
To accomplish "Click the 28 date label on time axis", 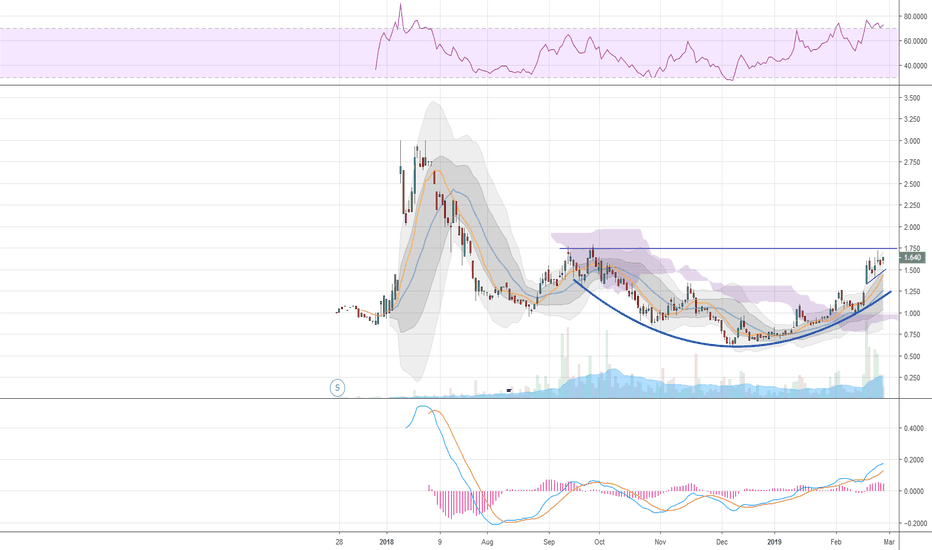I will point(339,542).
